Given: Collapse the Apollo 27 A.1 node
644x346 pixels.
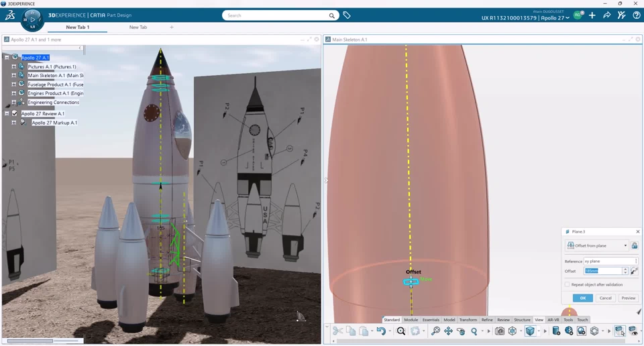Looking at the screenshot, I should pos(7,58).
